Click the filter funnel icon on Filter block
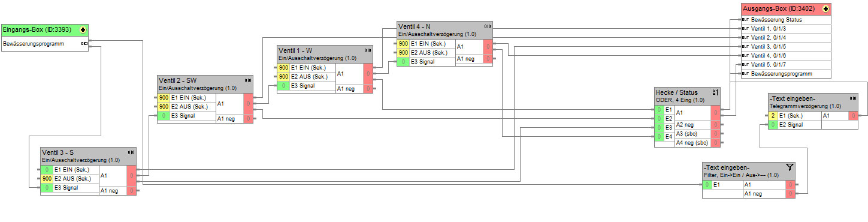This screenshot has height=222, width=868. click(x=790, y=167)
